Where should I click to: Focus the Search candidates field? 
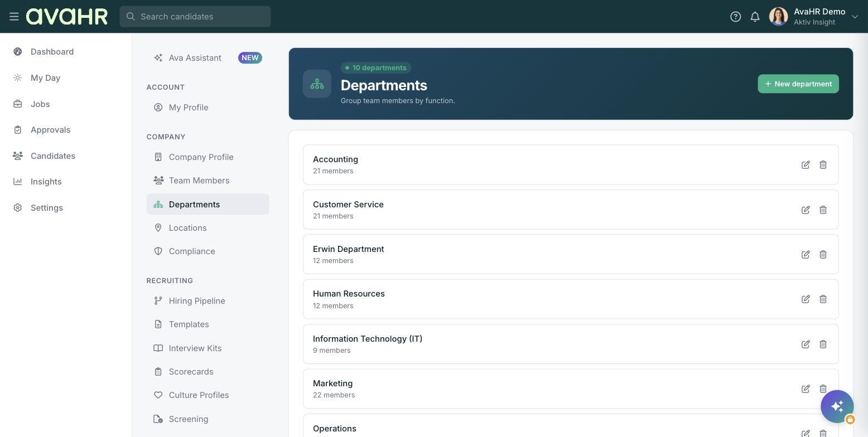click(195, 17)
